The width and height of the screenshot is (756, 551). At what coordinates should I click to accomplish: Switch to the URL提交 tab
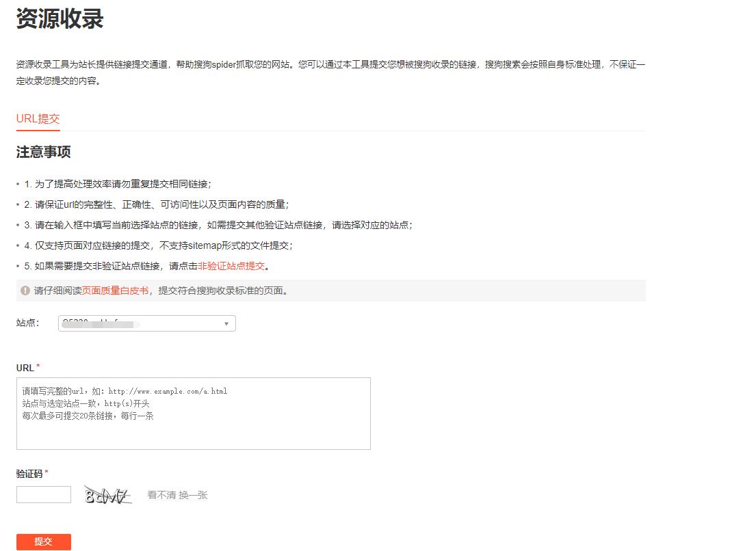pyautogui.click(x=38, y=118)
